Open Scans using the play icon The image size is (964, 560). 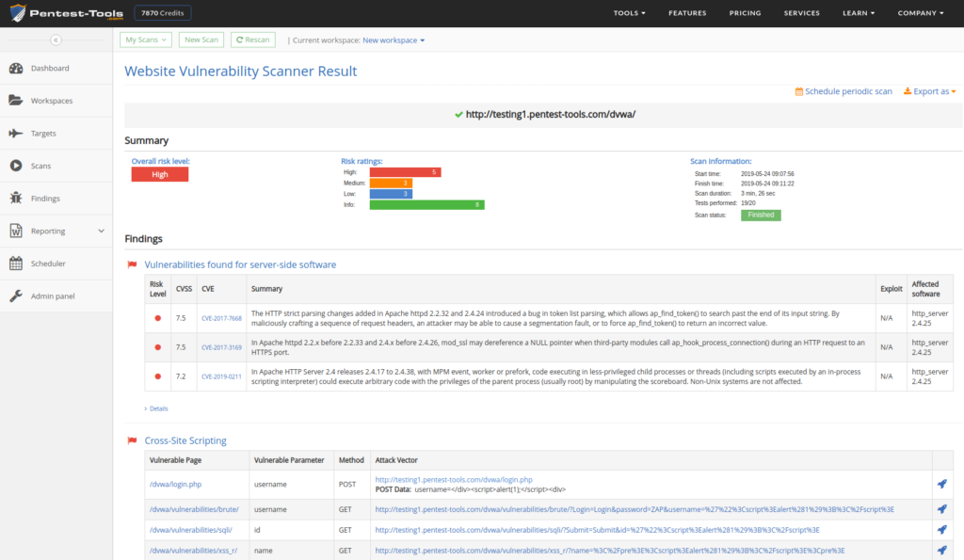click(17, 165)
